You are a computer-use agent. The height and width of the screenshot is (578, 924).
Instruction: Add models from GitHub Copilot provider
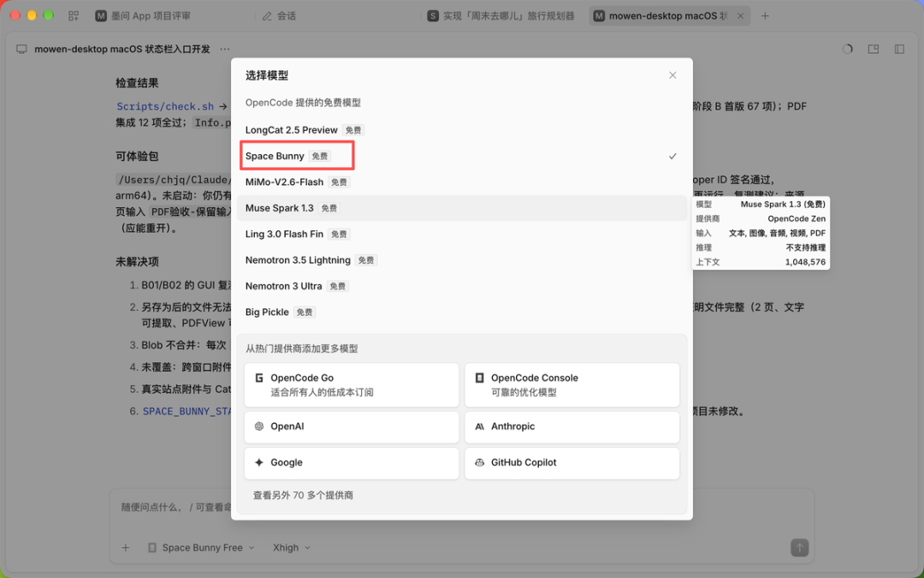tap(572, 462)
